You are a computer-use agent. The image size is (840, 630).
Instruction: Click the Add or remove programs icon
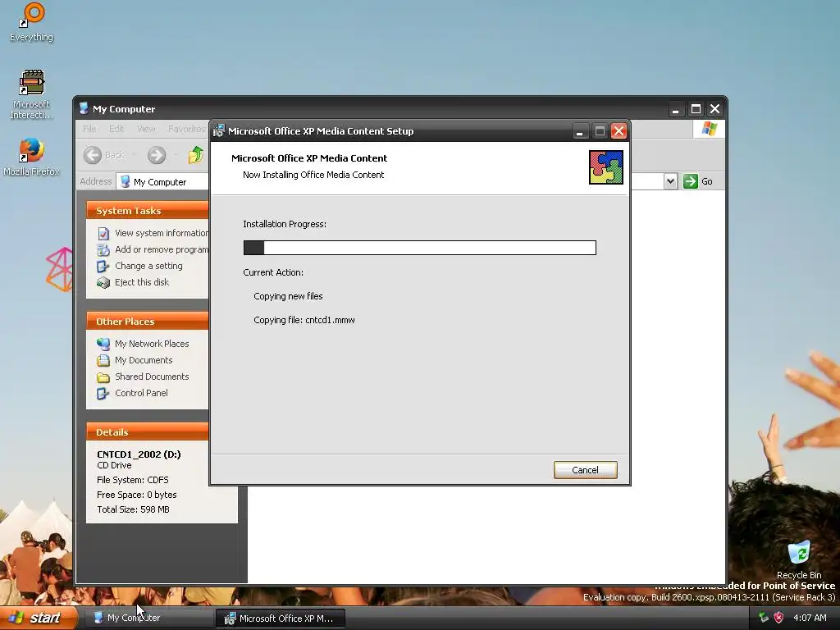[103, 249]
